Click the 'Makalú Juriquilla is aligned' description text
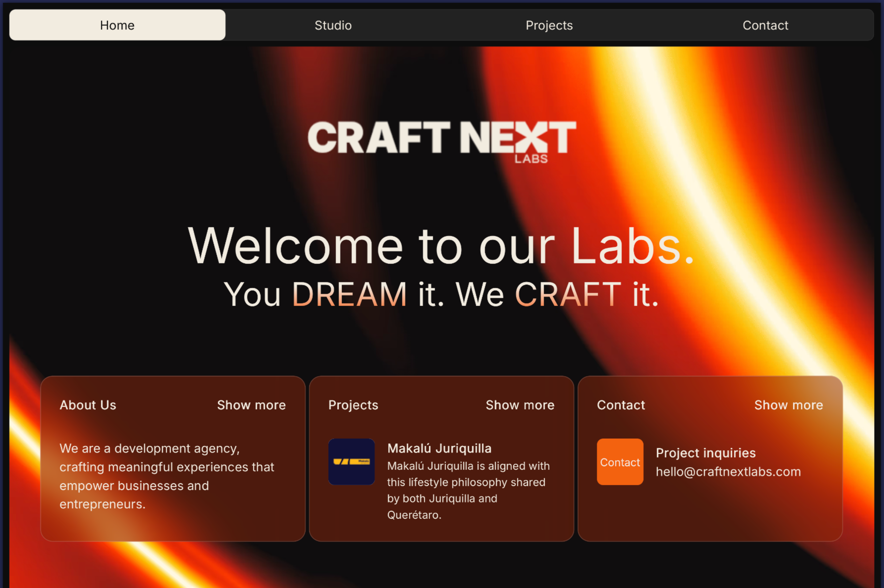Image resolution: width=884 pixels, height=588 pixels. click(468, 490)
